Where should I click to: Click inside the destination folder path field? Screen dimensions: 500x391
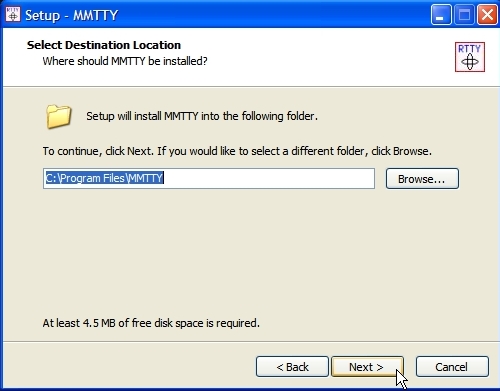(209, 178)
